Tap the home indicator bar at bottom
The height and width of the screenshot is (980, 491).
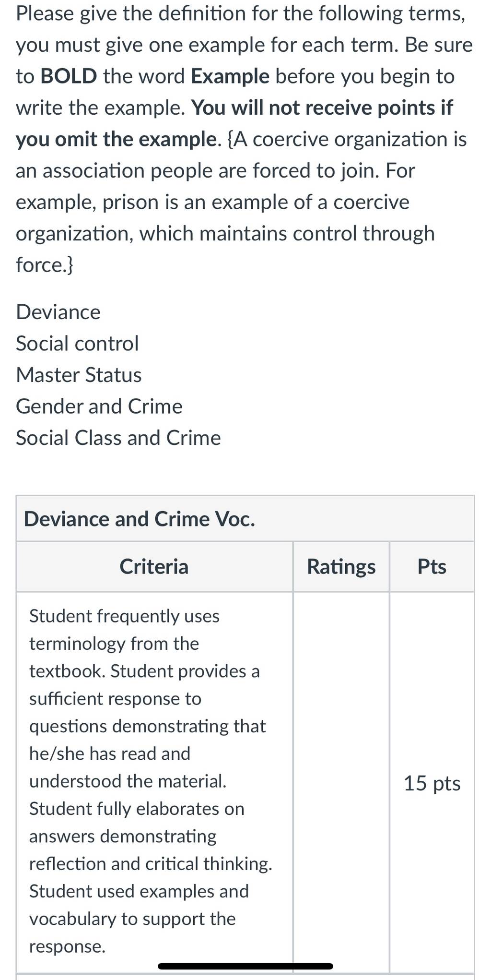[x=245, y=966]
